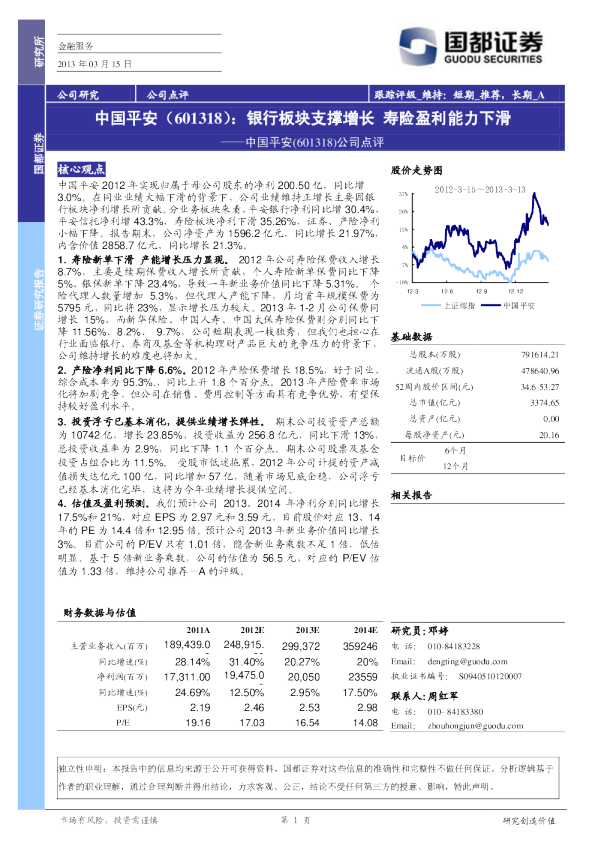Click the 2013E column header
This screenshot has width=595, height=842.
[308, 630]
